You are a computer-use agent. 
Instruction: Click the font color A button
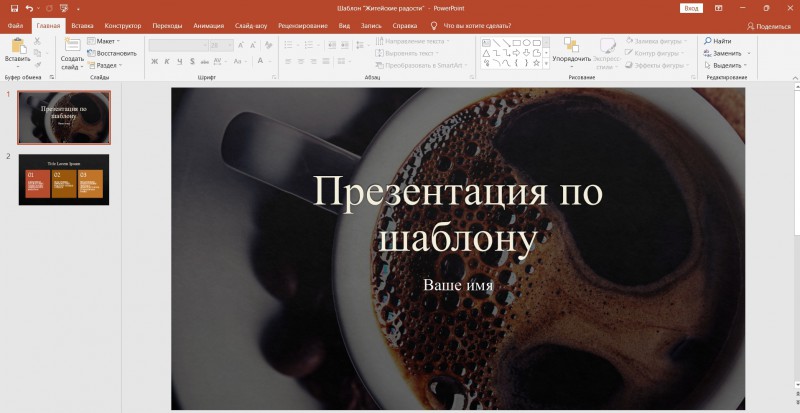pos(260,61)
